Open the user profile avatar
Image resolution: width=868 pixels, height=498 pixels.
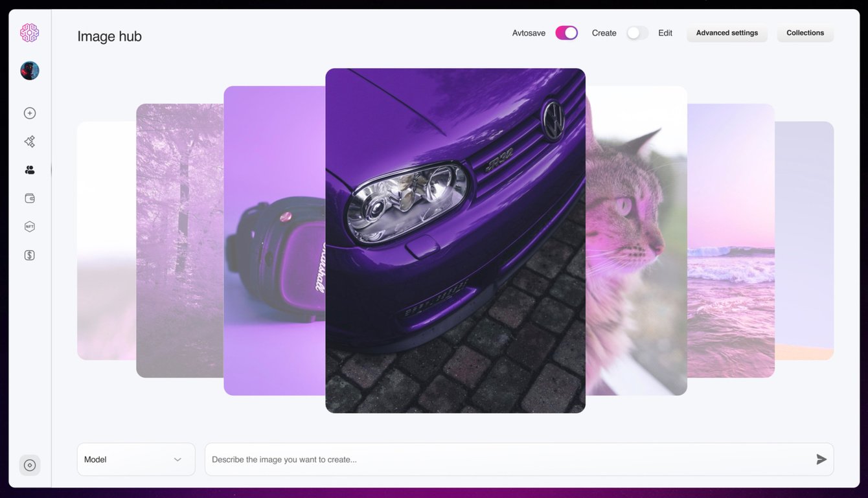tap(30, 71)
